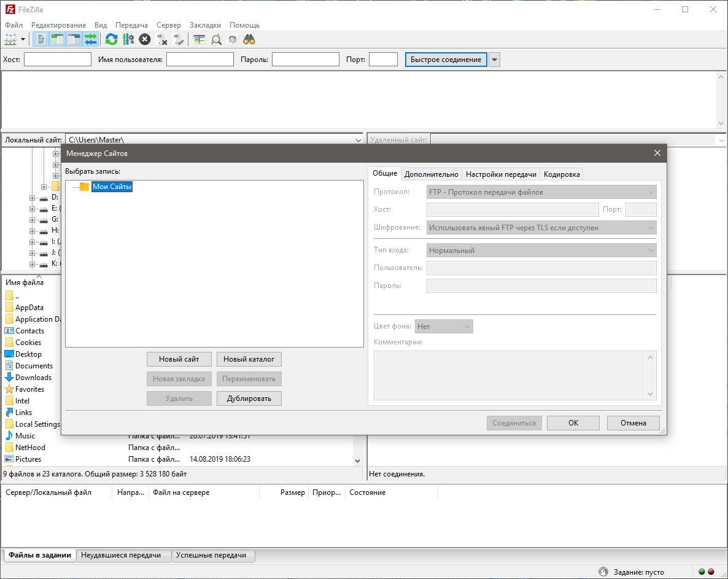Open the directory listing filters icon
The width and height of the screenshot is (728, 579).
(199, 40)
